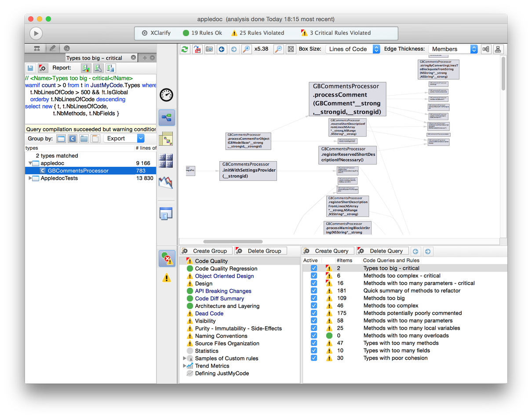
Task: Open the treemap metrics view icon
Action: (x=166, y=160)
